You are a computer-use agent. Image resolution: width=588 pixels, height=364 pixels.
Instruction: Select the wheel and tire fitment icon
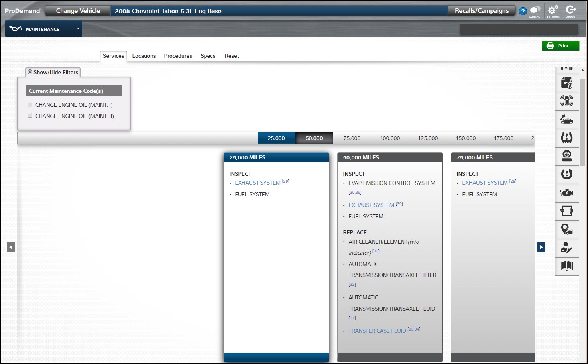coord(566,156)
